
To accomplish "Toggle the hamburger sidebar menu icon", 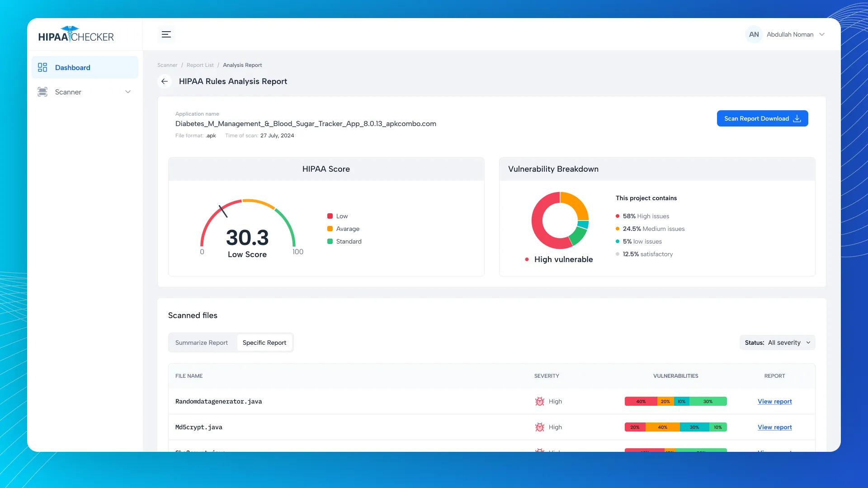I will [166, 34].
